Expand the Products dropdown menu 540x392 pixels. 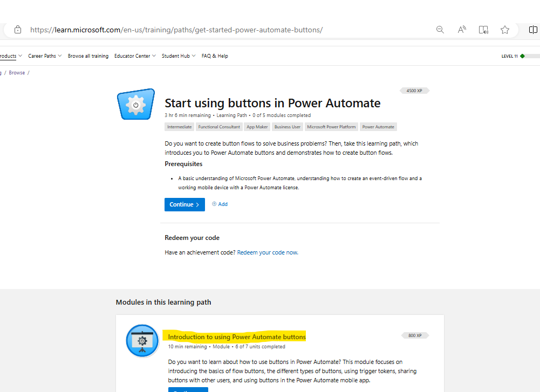pyautogui.click(x=11, y=56)
